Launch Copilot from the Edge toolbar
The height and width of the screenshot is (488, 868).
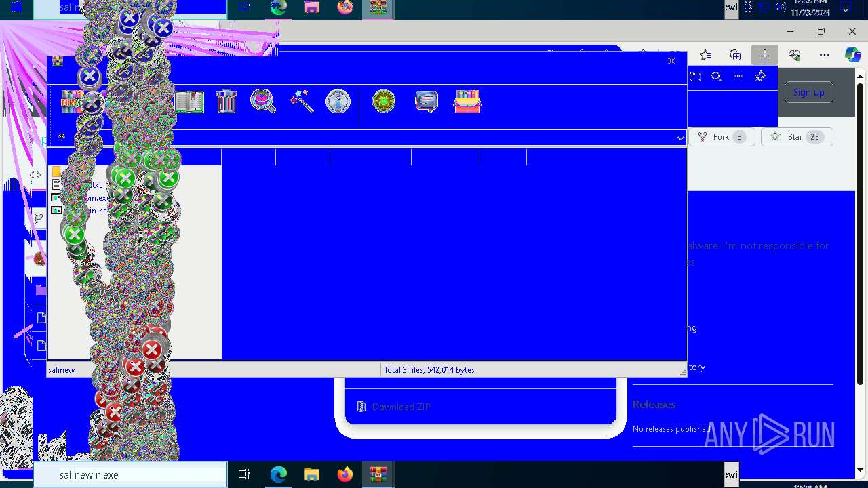tap(853, 55)
